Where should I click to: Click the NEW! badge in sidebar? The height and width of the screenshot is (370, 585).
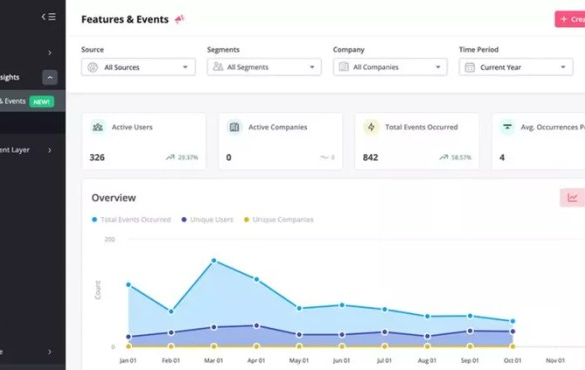pyautogui.click(x=42, y=102)
